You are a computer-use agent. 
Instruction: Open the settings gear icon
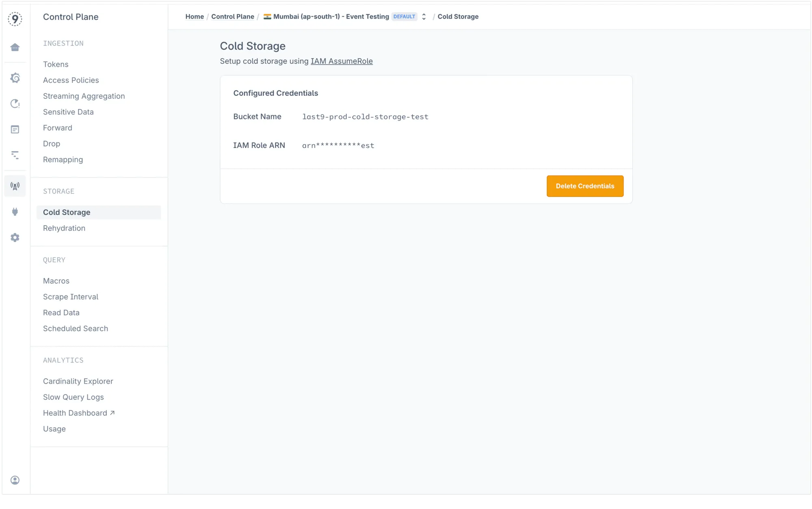(x=15, y=238)
